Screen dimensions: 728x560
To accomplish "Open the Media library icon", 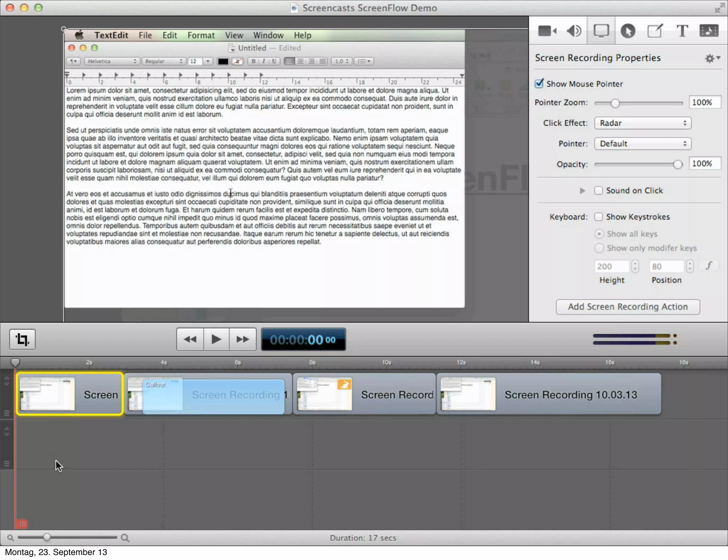I will (709, 31).
